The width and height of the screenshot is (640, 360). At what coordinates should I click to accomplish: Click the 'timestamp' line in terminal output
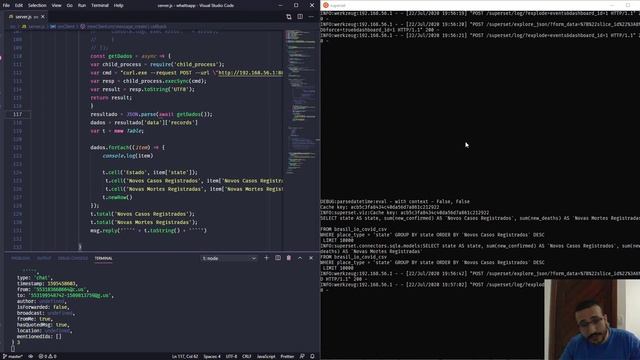[x=47, y=283]
